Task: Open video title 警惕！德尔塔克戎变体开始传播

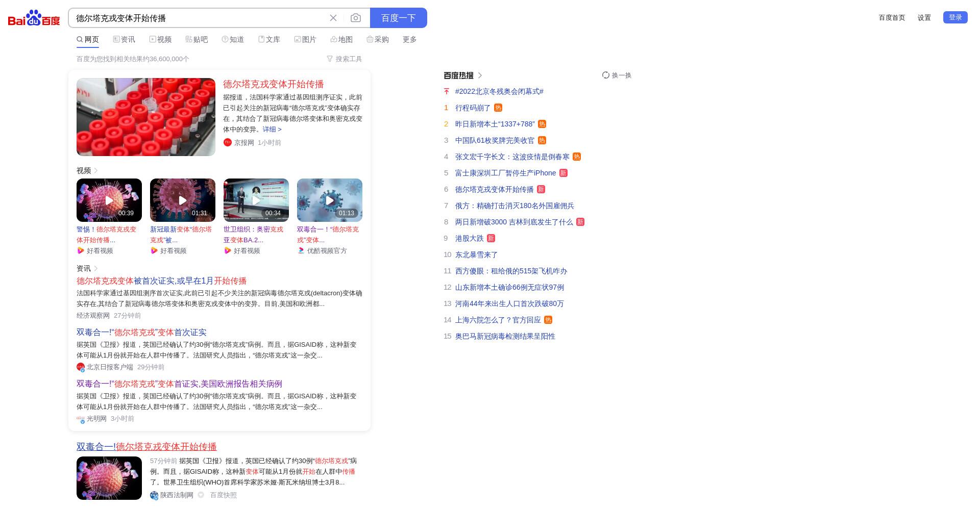Action: (107, 235)
